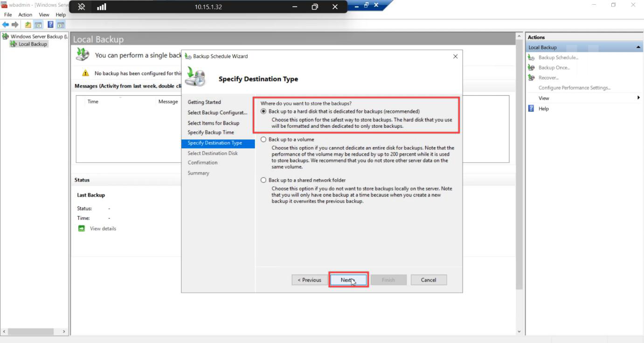Open the Help menu in the menu bar
Image resolution: width=644 pixels, height=343 pixels.
(61, 15)
